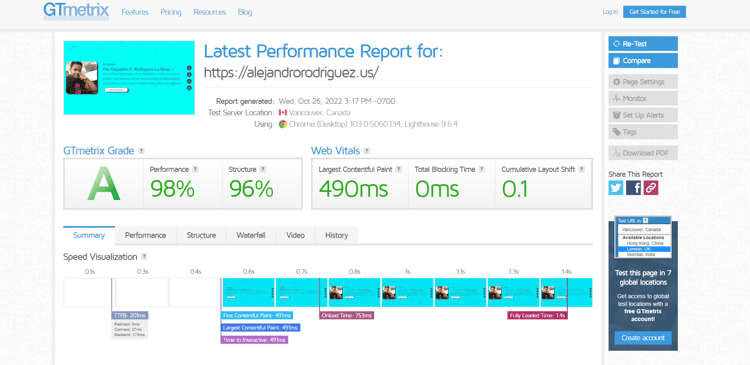
Task: Switch to the Performance tab
Action: 145,235
